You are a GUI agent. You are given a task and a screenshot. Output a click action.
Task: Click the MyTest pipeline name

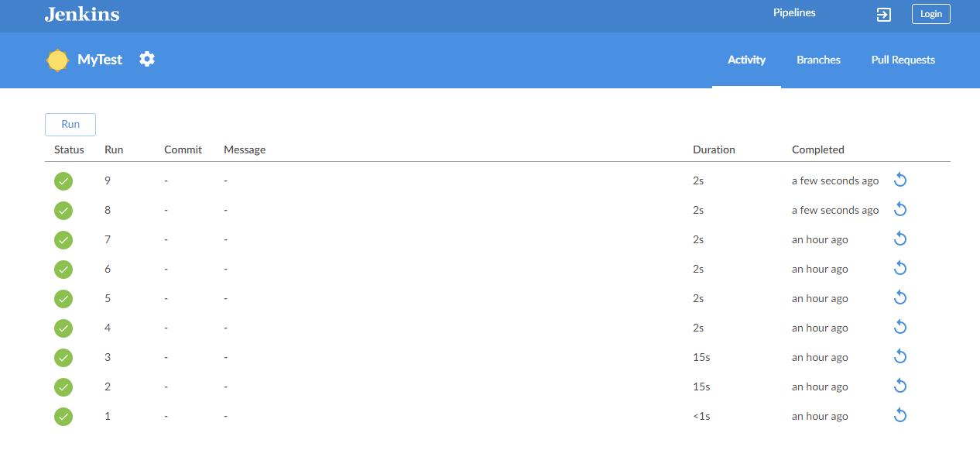100,60
